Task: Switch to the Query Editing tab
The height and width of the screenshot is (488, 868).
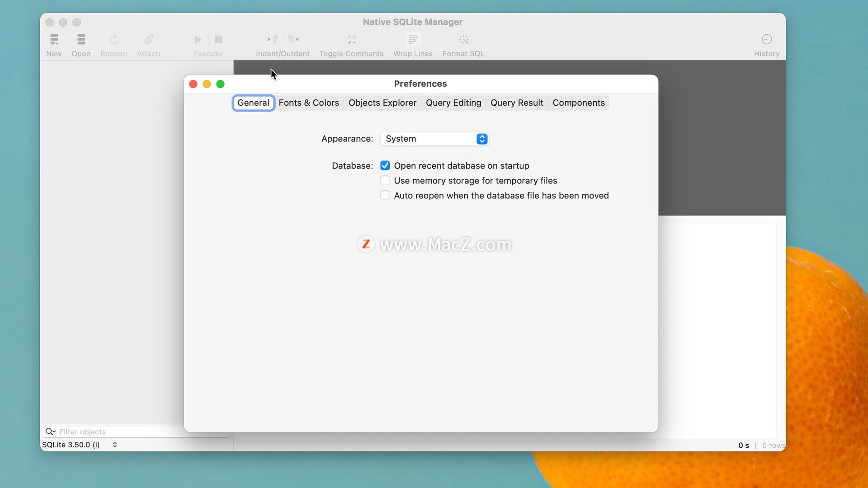Action: click(453, 103)
